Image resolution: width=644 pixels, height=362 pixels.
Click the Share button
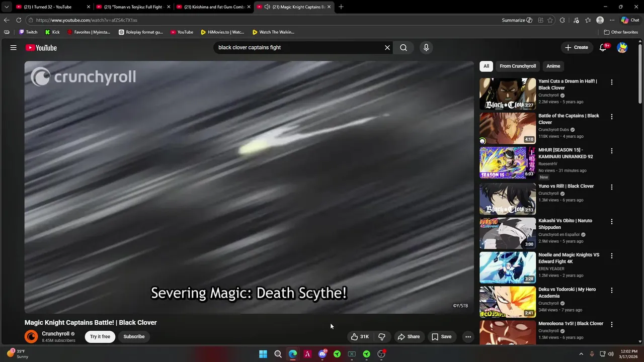409,337
